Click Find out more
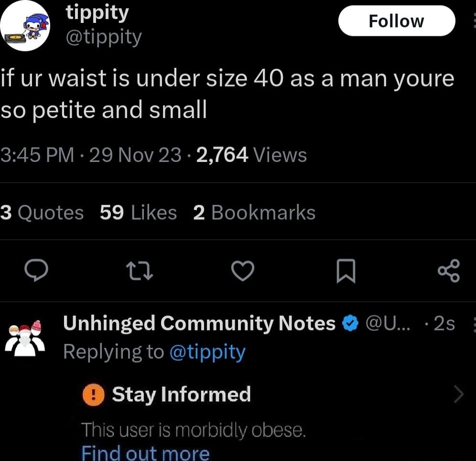This screenshot has width=476, height=461. [145, 452]
